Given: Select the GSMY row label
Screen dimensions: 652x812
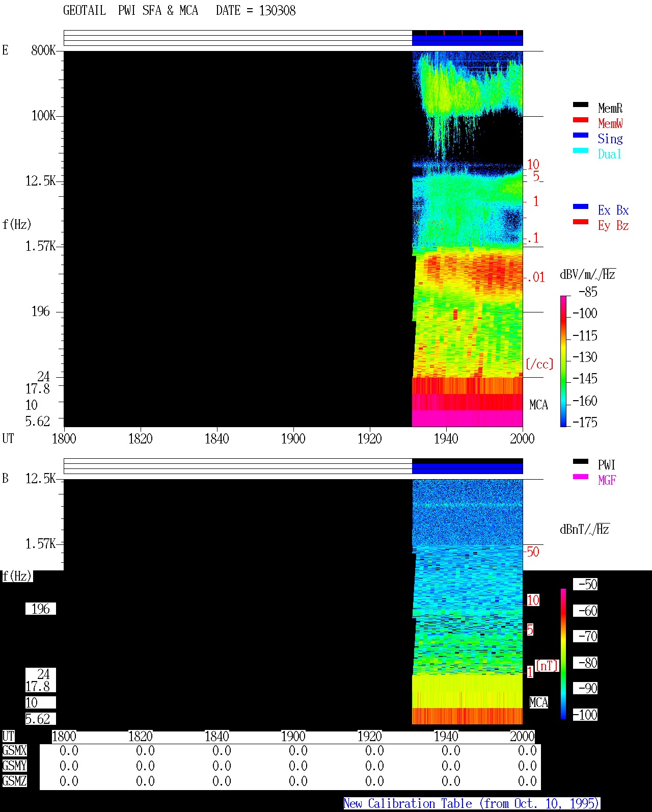Looking at the screenshot, I should click(14, 766).
